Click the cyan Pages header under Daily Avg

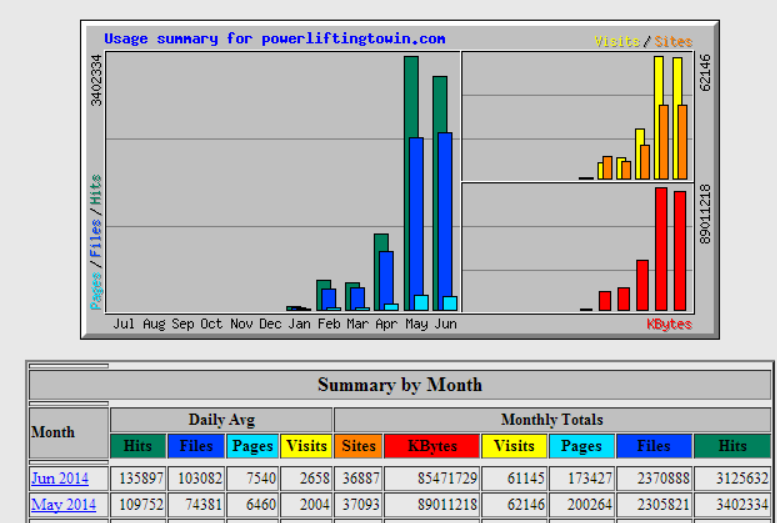(252, 446)
